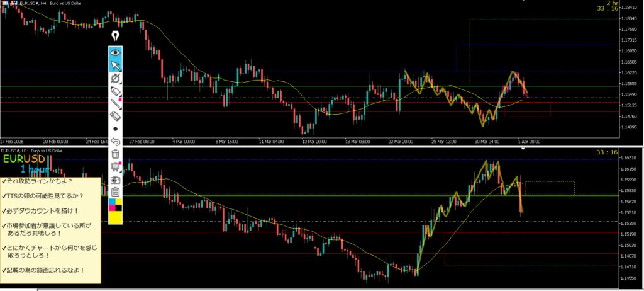Open the whiteboard screen tool
Viewport: 644px width, 291px height.
pos(115,167)
